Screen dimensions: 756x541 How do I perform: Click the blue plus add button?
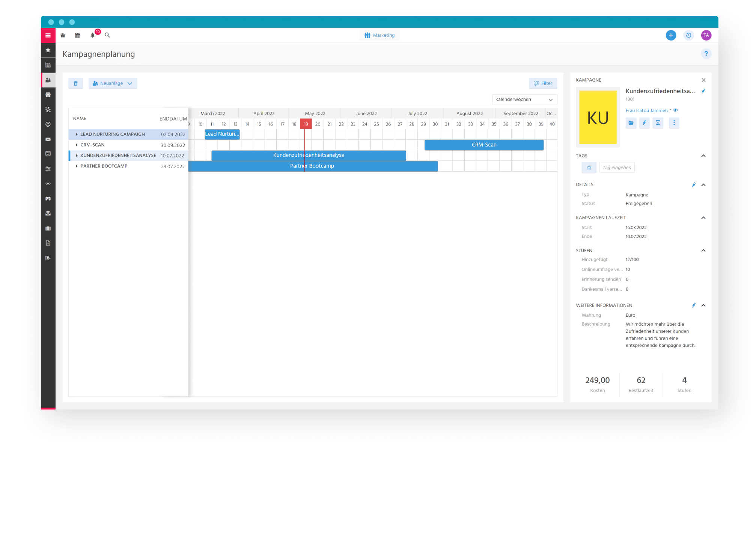671,35
